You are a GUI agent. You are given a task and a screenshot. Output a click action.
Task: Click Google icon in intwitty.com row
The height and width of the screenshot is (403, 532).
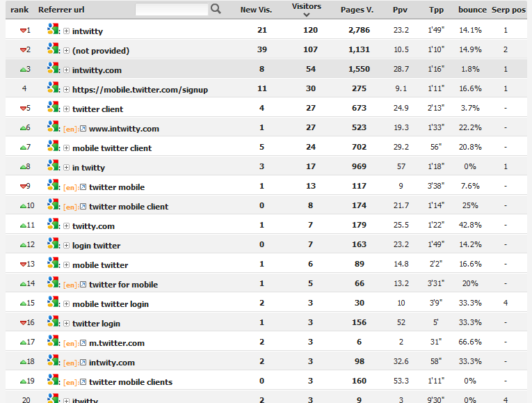coord(53,68)
